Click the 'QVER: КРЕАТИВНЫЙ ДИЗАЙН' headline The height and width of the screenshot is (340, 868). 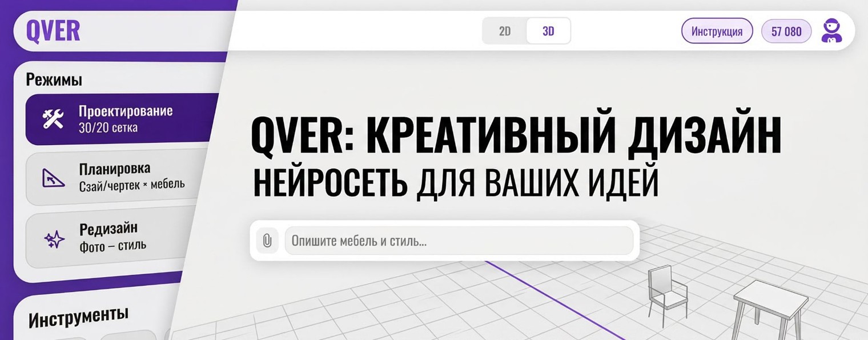click(516, 136)
